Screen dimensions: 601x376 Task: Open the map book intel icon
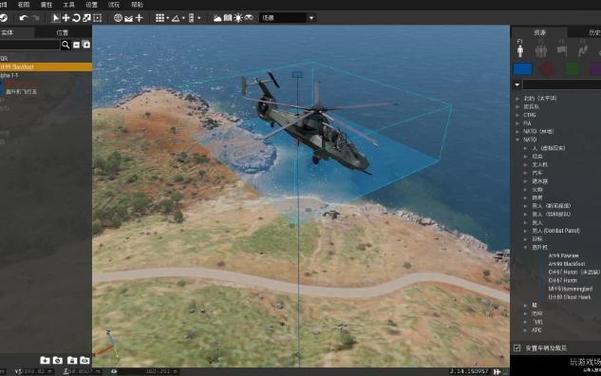pos(228,18)
